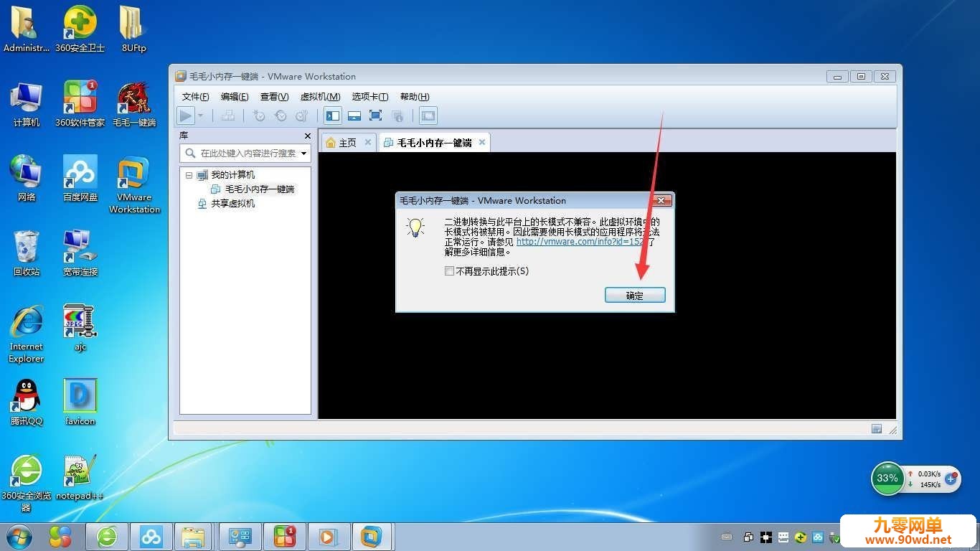Open the 计算机 desktop icon

(27, 105)
